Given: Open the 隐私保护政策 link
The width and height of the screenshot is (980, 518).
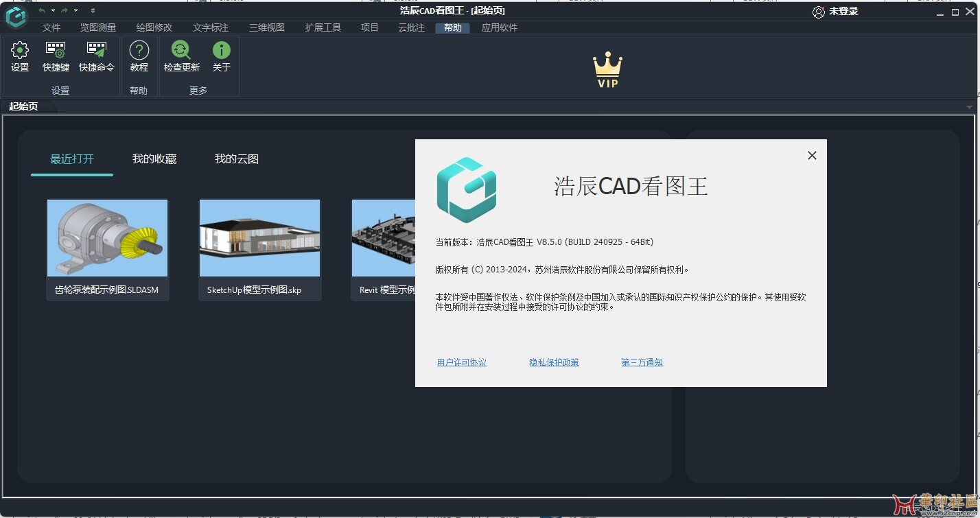Looking at the screenshot, I should [554, 362].
